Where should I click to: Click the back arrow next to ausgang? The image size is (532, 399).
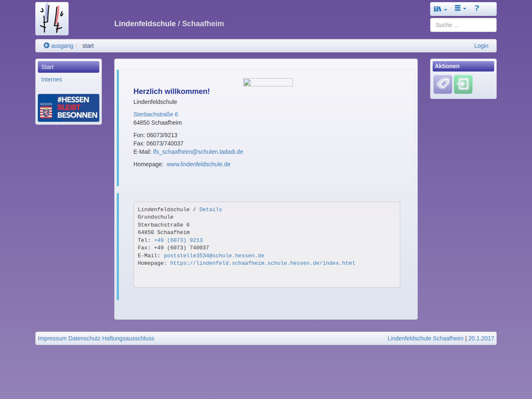click(x=47, y=45)
